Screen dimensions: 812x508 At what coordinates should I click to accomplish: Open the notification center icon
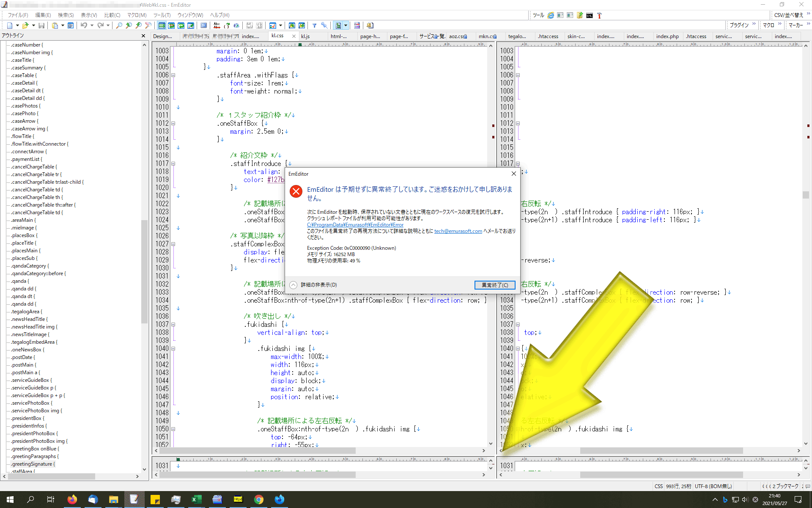point(798,500)
